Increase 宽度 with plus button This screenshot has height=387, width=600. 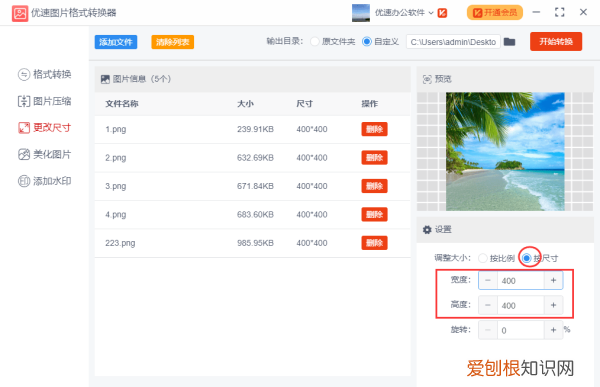[x=553, y=280]
